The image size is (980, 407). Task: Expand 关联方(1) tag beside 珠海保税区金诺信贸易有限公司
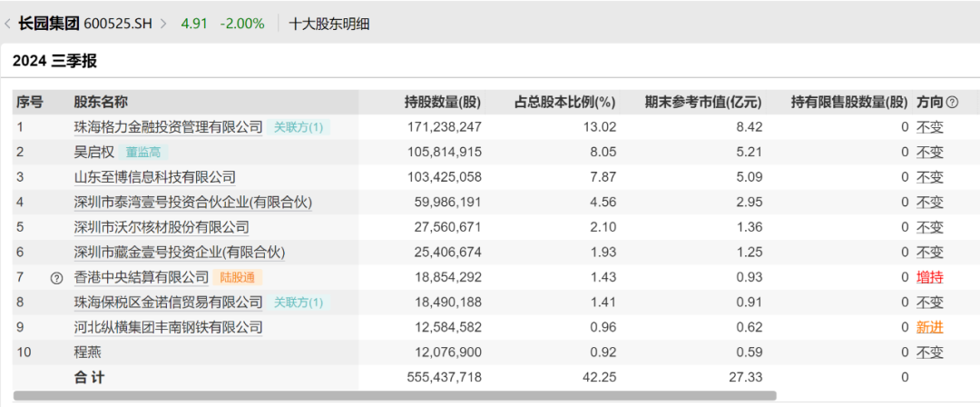coord(299,302)
